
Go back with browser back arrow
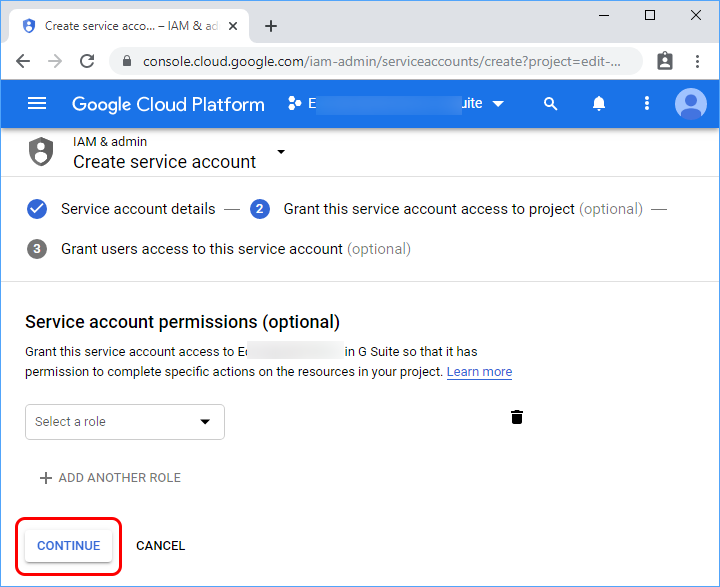[x=22, y=61]
